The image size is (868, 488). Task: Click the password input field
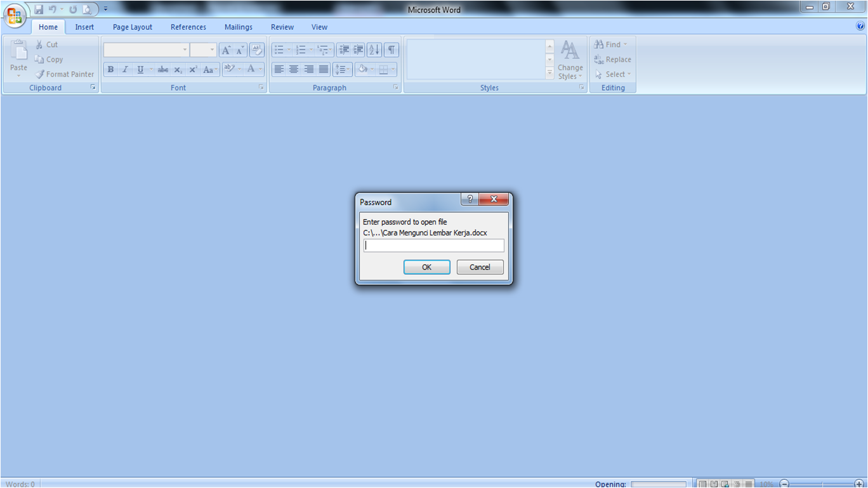click(434, 246)
